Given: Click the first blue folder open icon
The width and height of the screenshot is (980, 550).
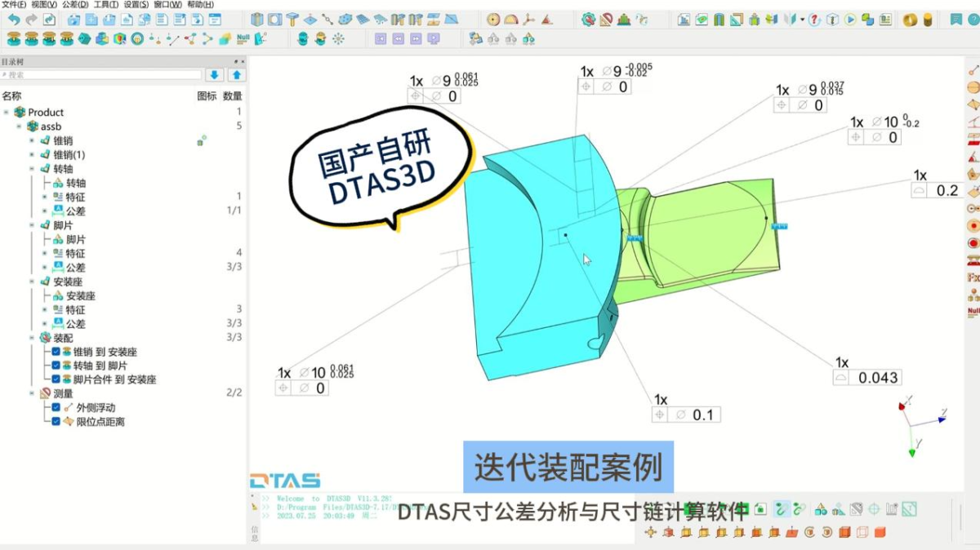Looking at the screenshot, I should pos(73,20).
